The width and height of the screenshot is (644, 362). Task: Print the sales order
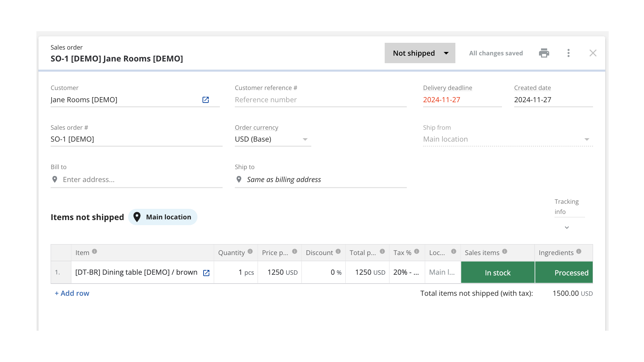coord(544,53)
